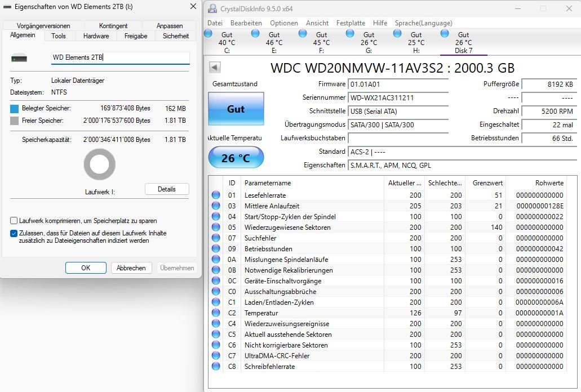The width and height of the screenshot is (581, 392).
Task: Click the 26 °C temperature button
Action: [236, 158]
